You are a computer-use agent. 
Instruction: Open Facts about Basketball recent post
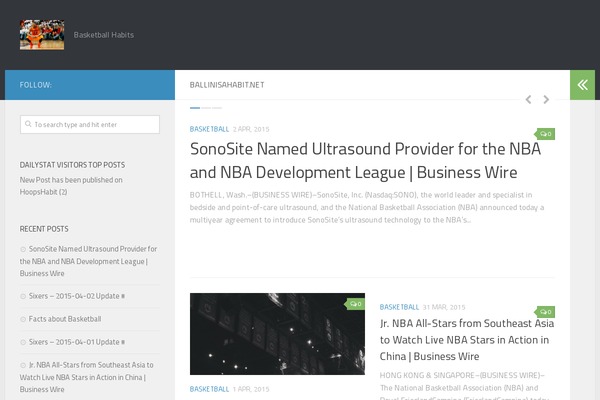tap(65, 319)
